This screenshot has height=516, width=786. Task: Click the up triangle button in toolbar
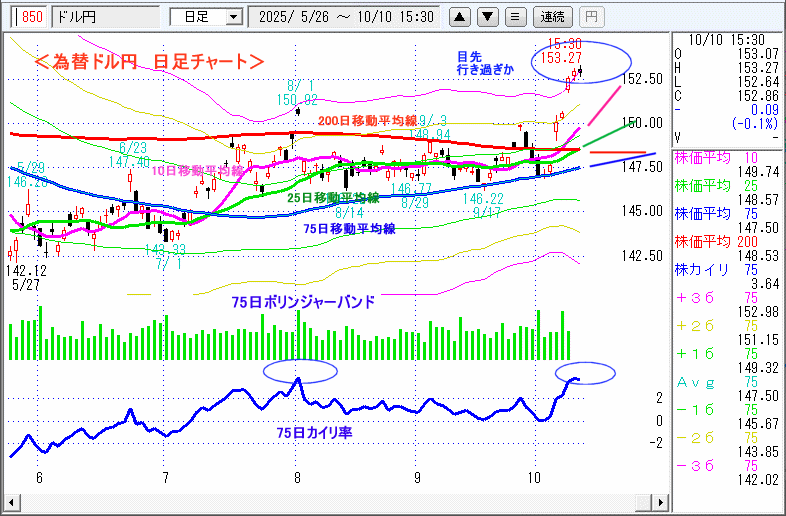pyautogui.click(x=461, y=17)
